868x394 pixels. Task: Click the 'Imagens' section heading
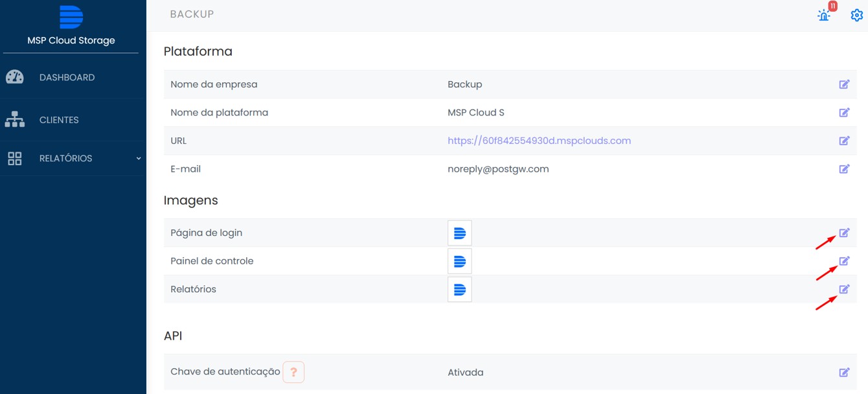coord(190,200)
